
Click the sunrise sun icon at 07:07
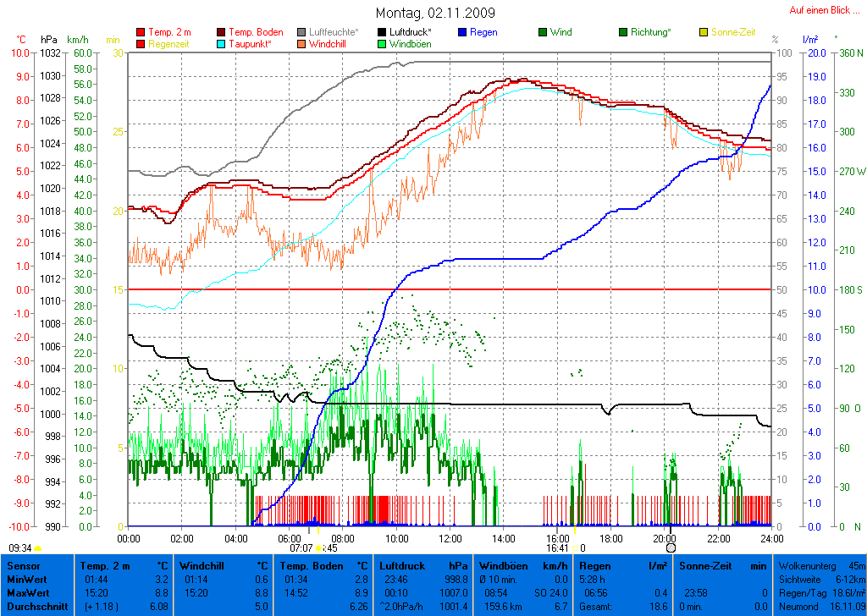click(318, 547)
